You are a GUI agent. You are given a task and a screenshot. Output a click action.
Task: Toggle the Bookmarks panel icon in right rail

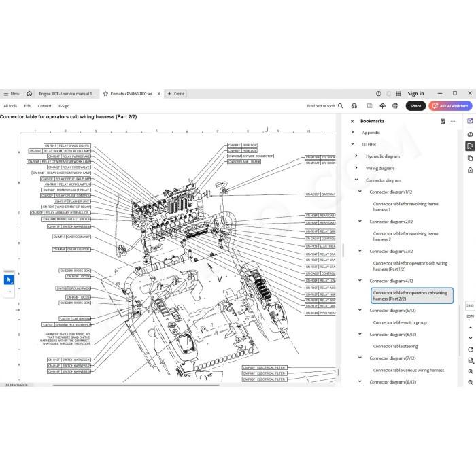[x=470, y=146]
